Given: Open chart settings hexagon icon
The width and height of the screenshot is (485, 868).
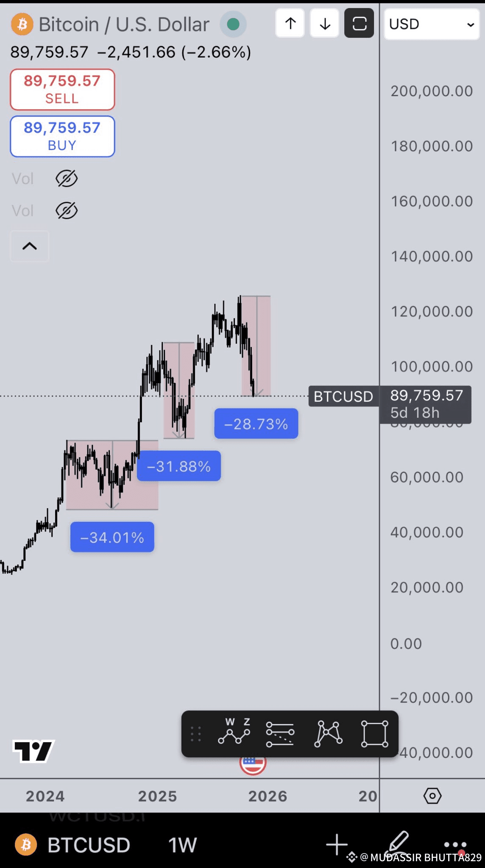Looking at the screenshot, I should pos(432,796).
